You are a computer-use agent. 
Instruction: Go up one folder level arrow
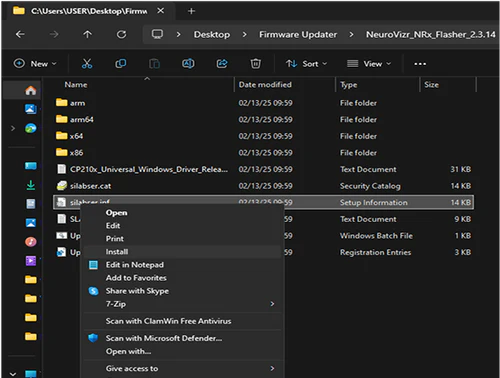87,34
